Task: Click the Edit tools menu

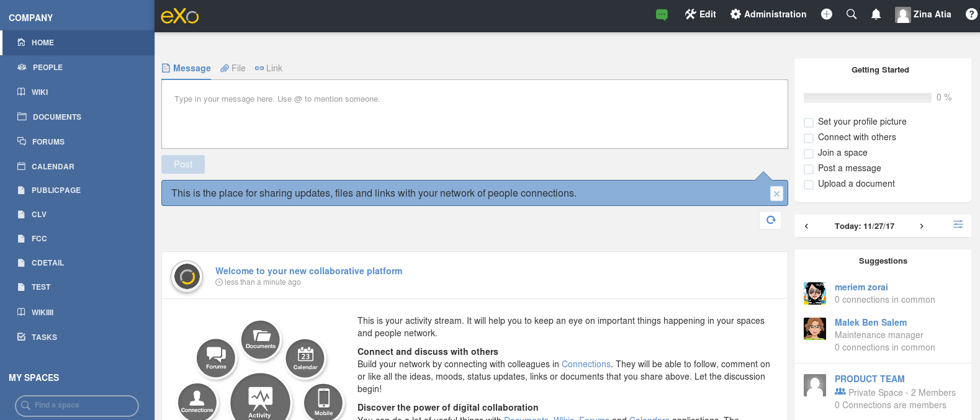Action: click(700, 14)
